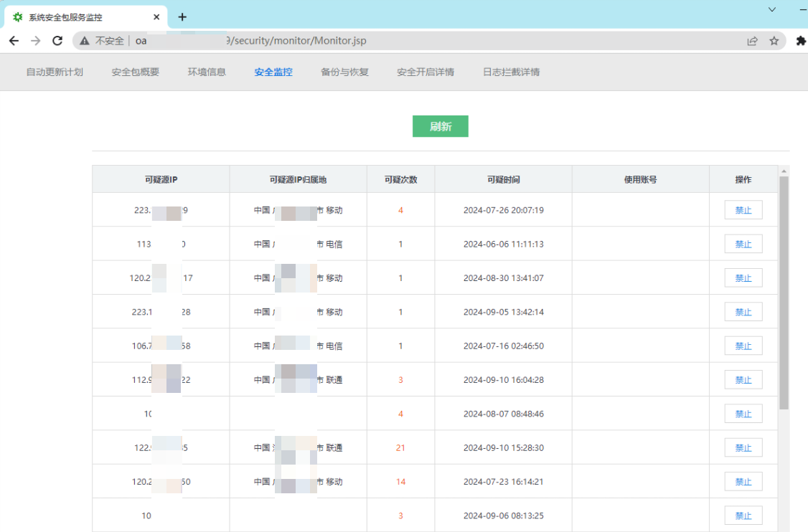Viewport: 808px width, 532px height.
Task: Reload the current page
Action: click(x=57, y=41)
